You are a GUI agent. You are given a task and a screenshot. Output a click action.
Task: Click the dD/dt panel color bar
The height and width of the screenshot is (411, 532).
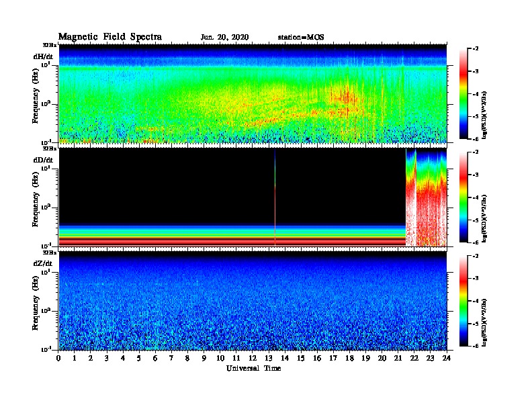(463, 197)
